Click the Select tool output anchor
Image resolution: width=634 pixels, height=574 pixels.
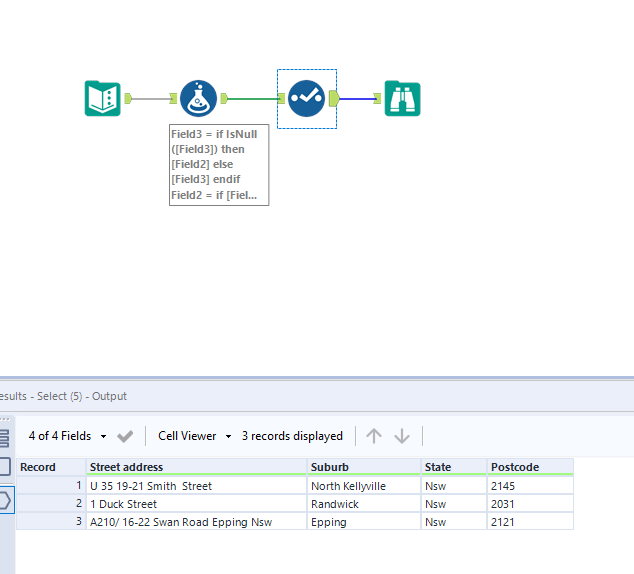click(x=334, y=98)
